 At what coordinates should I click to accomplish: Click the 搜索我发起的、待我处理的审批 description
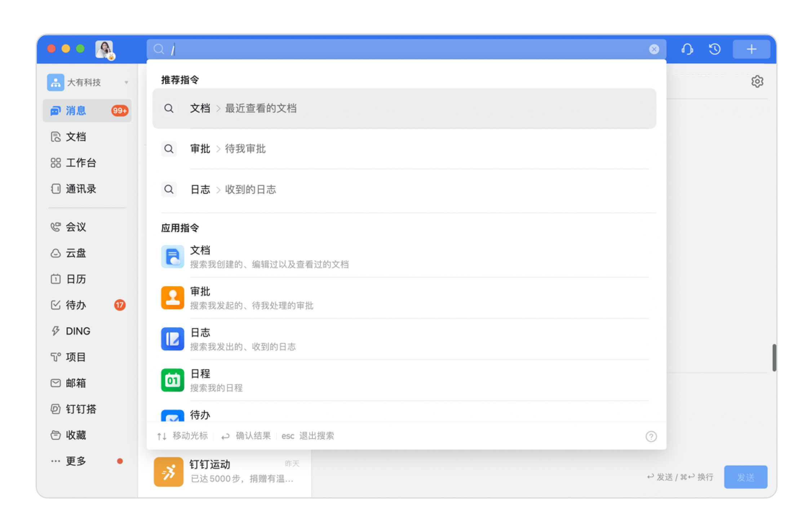pos(252,306)
